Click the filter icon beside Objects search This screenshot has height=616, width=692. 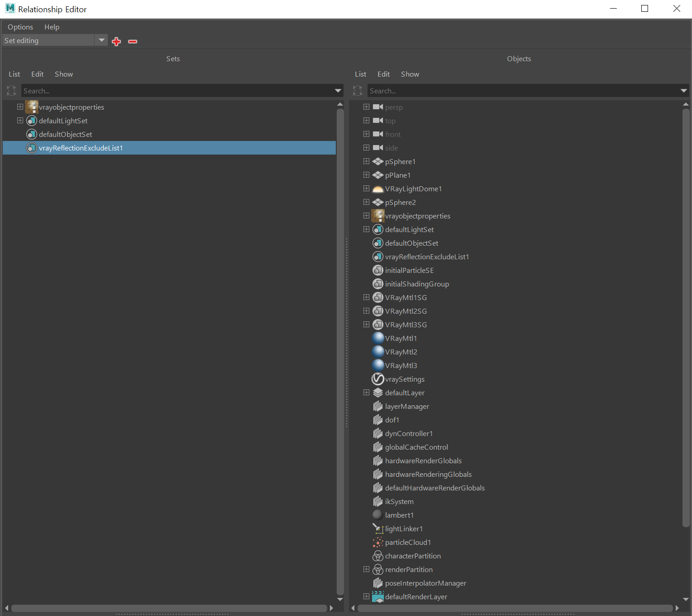(358, 91)
